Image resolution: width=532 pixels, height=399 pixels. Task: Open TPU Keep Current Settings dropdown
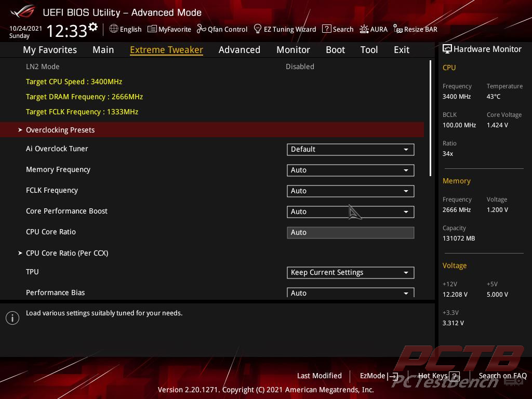[x=351, y=272]
